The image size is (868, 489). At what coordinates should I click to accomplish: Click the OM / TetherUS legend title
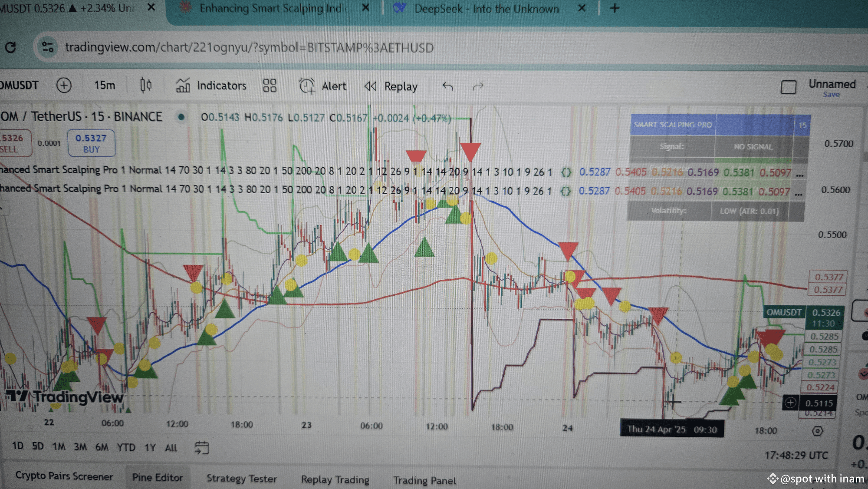pyautogui.click(x=81, y=116)
